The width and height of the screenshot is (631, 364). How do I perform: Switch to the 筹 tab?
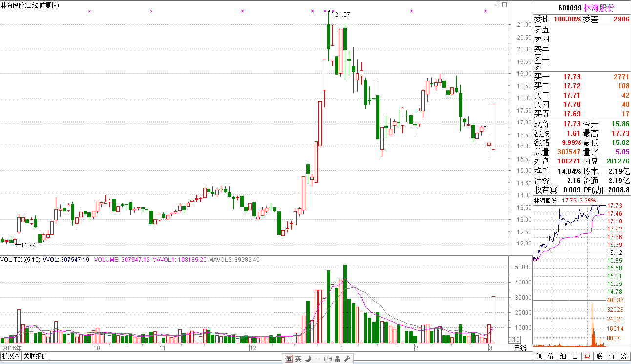[624, 357]
